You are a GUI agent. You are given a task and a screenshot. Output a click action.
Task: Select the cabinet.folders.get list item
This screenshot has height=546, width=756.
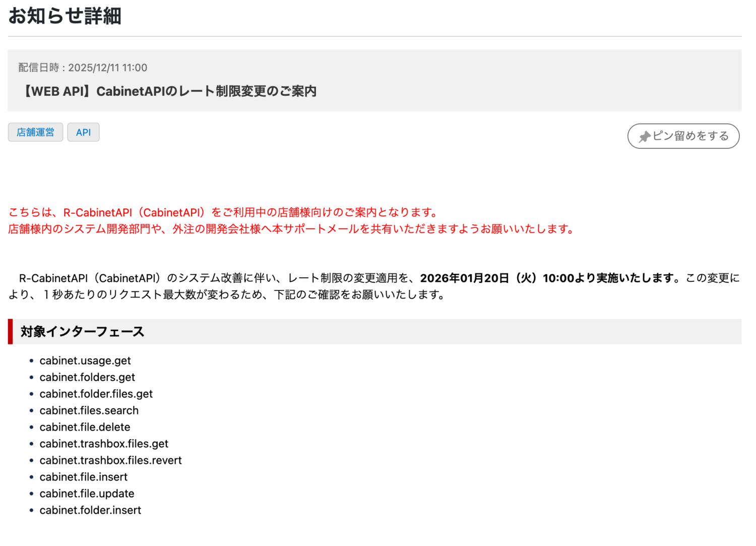[x=87, y=377]
